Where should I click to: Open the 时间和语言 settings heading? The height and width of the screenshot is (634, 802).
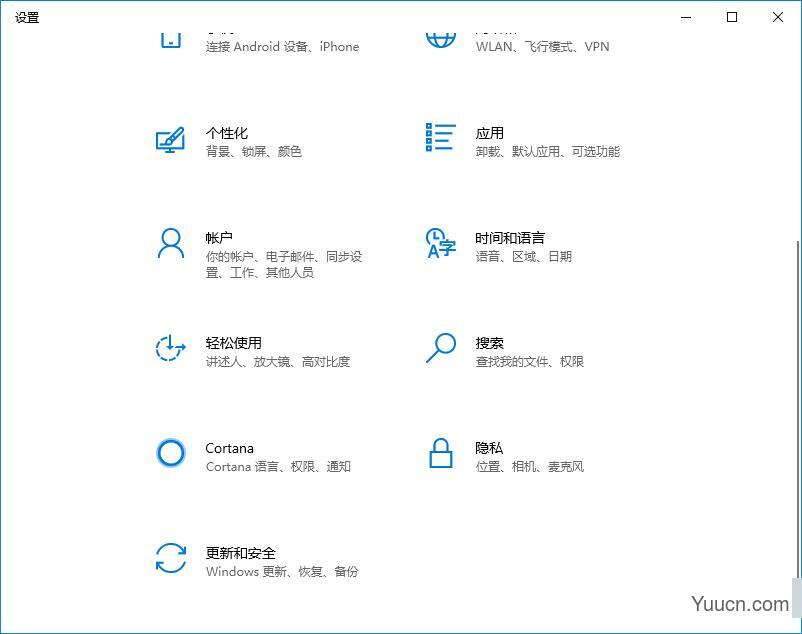tap(510, 238)
